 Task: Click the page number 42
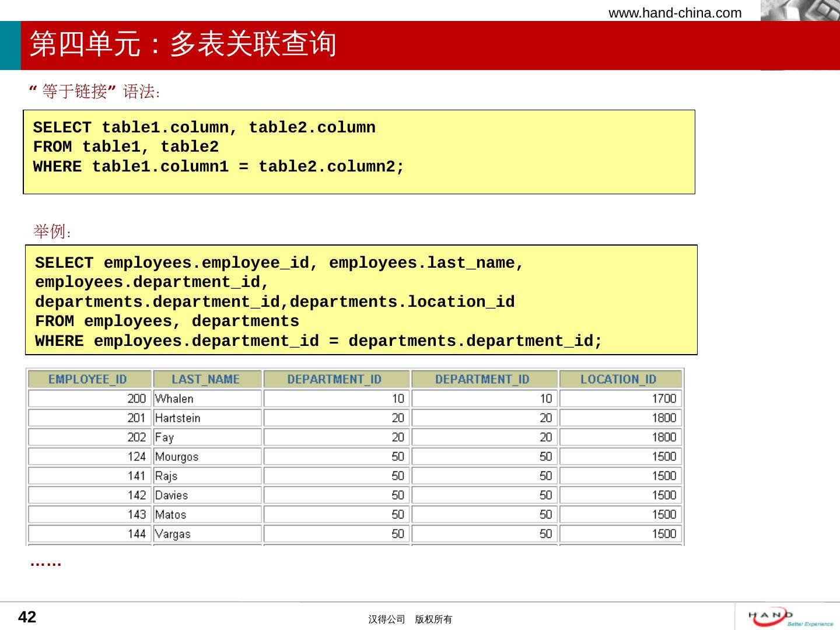coord(27,617)
